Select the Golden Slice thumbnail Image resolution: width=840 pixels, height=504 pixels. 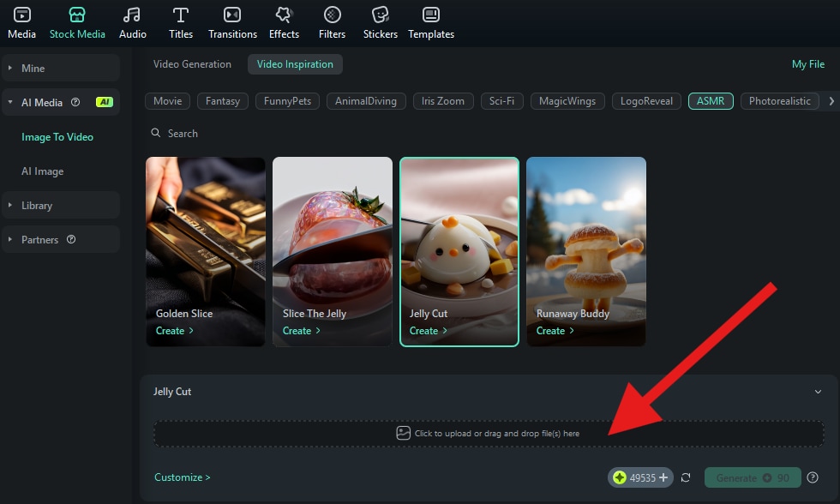click(x=206, y=252)
